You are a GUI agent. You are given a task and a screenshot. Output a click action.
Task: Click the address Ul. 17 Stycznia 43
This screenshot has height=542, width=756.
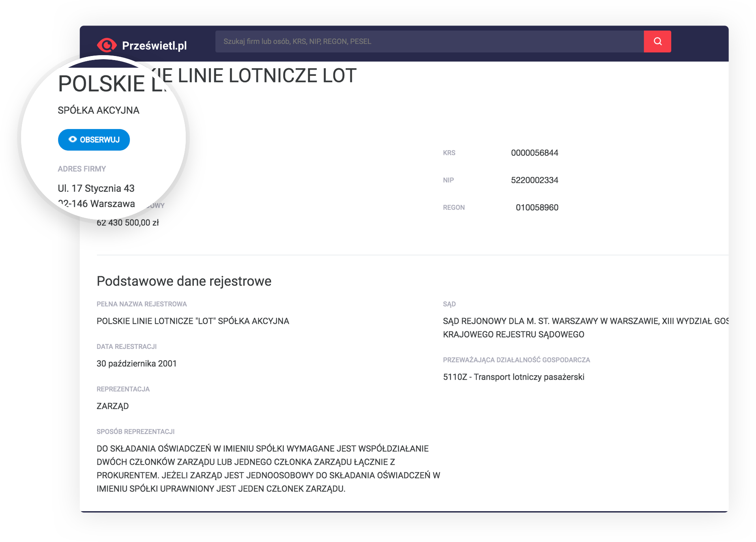(x=96, y=188)
